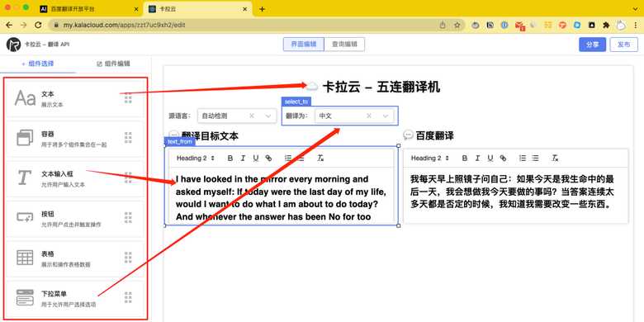This screenshot has height=322, width=644.
Task: Click the blue 分享 button
Action: pos(592,45)
